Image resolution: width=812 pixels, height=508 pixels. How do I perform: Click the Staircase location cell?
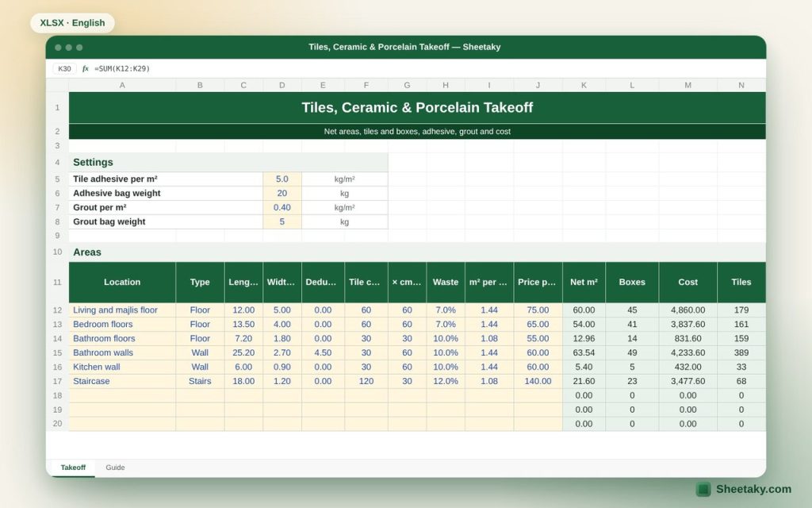(x=122, y=381)
